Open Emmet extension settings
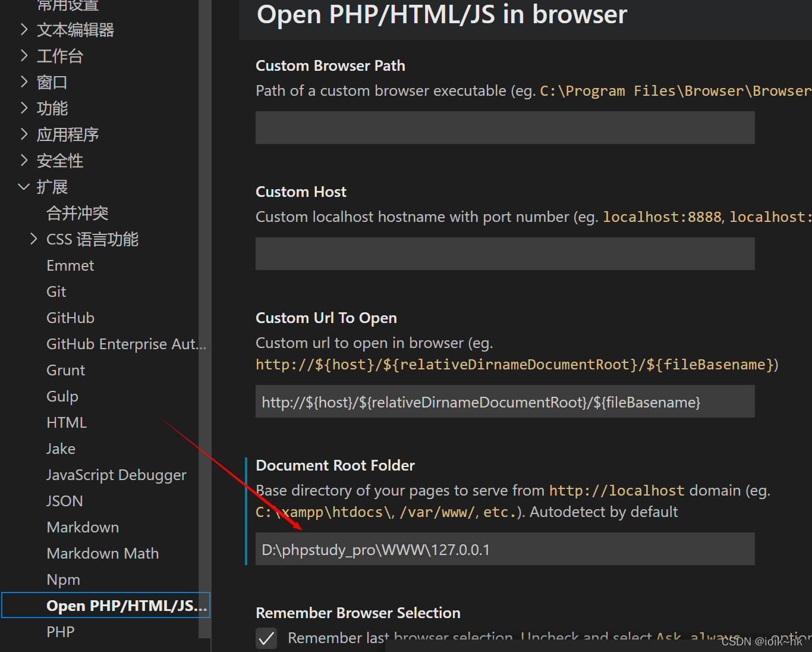 click(70, 265)
